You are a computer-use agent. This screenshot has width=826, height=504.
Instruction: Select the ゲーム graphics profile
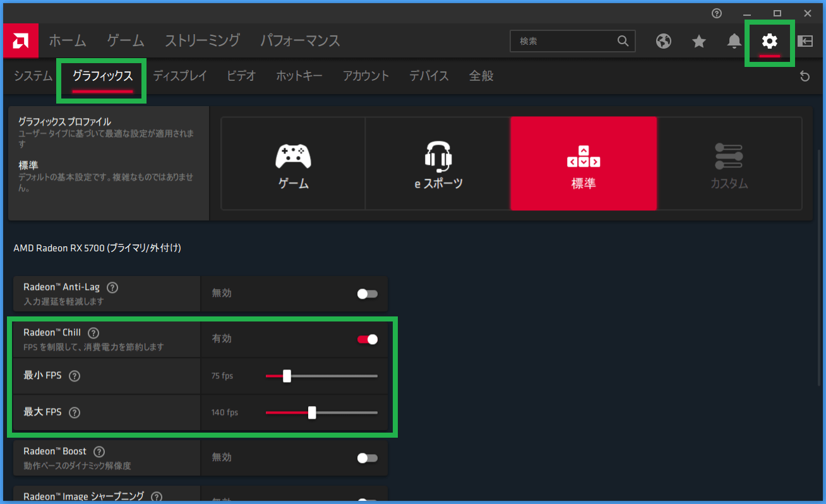click(293, 164)
